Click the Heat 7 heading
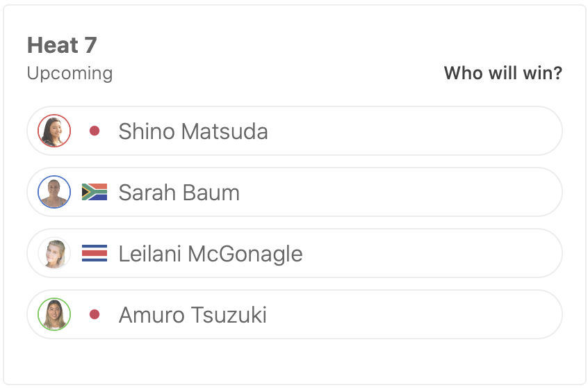Viewport: 588px width, 388px height. coord(62,45)
